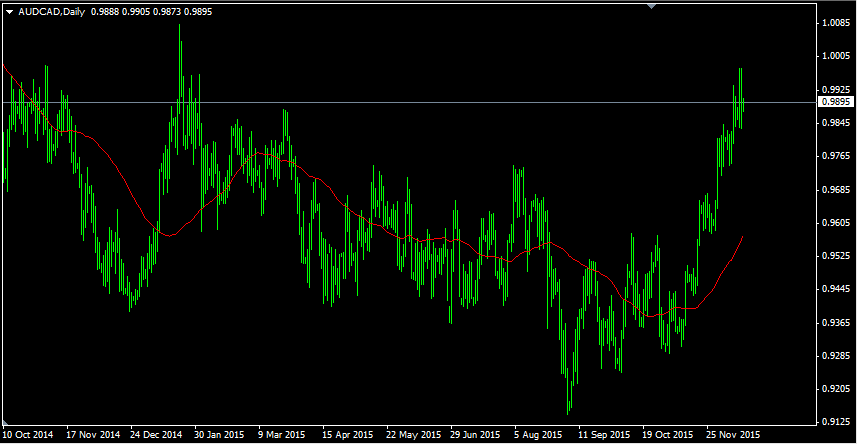
Task: Click the 11 Sep 2015 date label
Action: [x=605, y=435]
